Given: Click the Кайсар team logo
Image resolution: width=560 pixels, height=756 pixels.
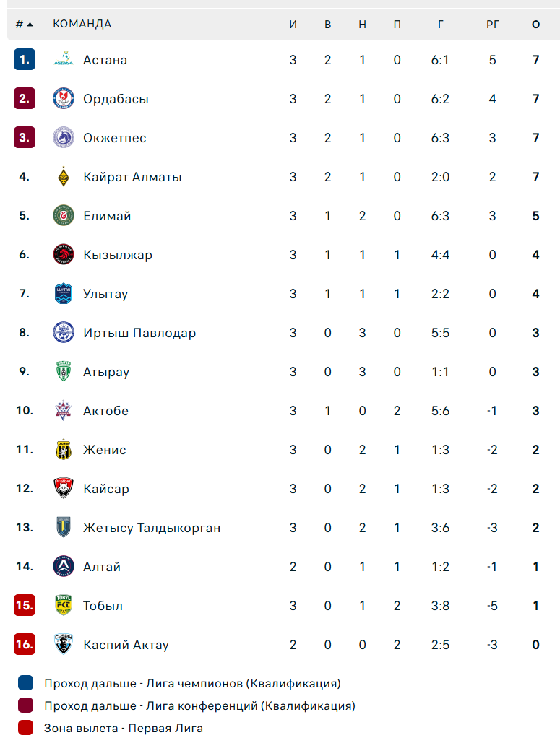Looking at the screenshot, I should pos(64,489).
